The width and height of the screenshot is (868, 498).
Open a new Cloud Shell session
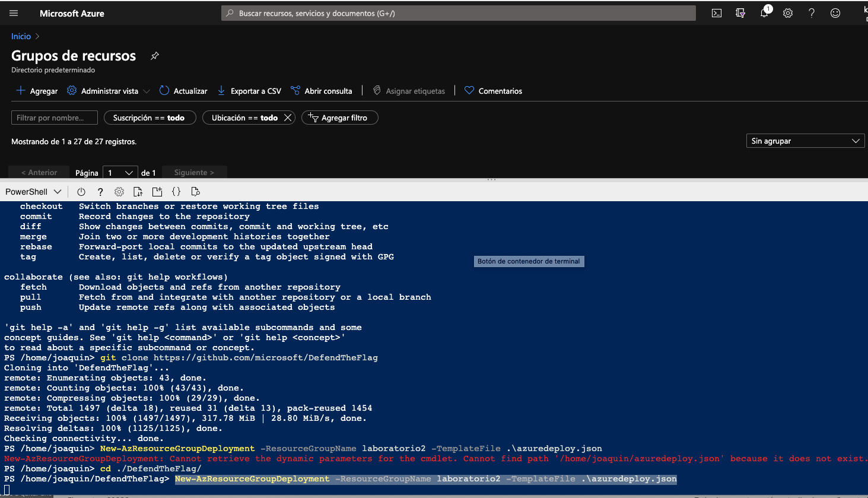157,192
